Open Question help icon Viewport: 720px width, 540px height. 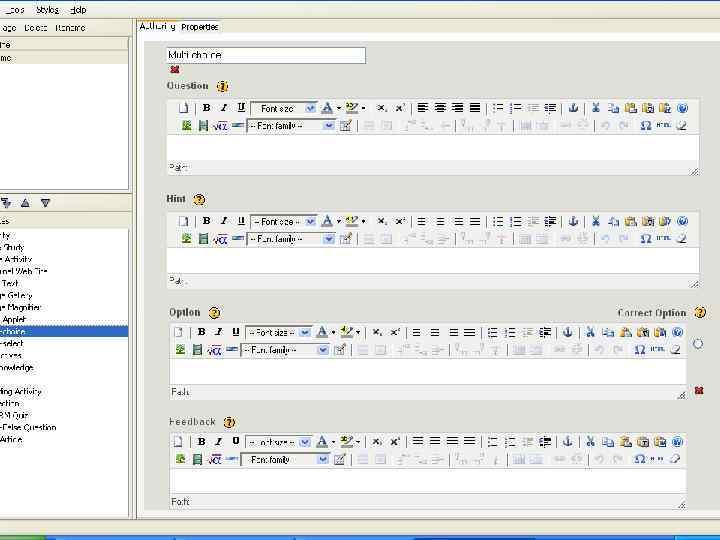[222, 86]
